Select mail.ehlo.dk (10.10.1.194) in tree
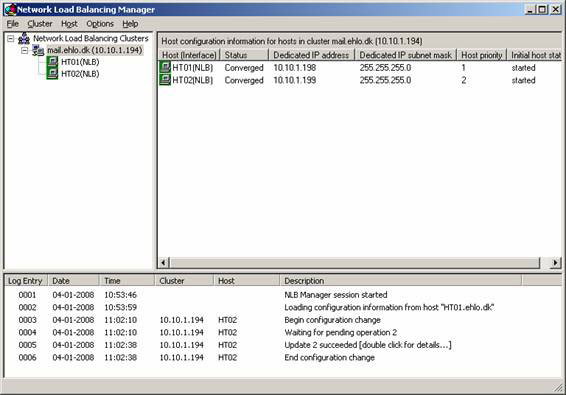566x395 pixels. (95, 50)
